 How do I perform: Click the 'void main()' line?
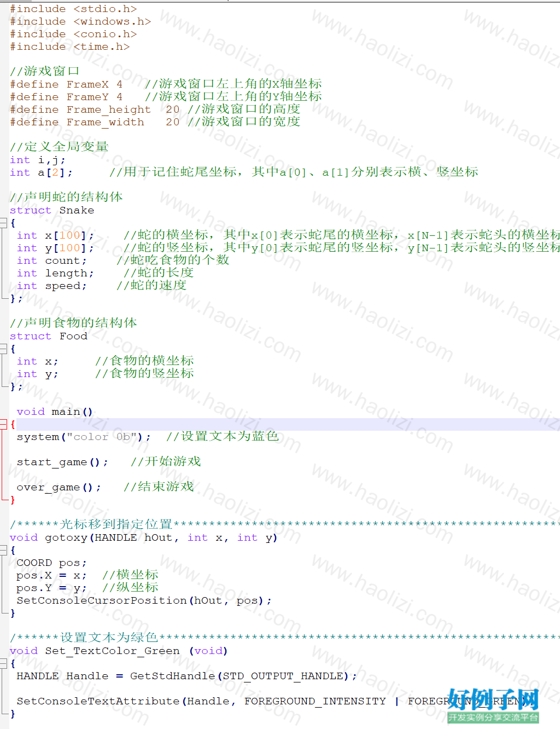click(55, 412)
